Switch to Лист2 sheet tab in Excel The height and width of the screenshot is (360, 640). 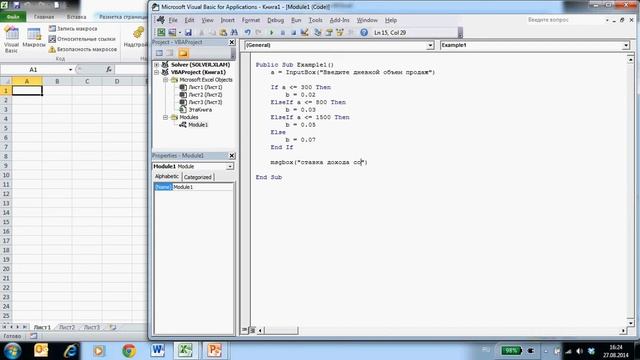[x=67, y=327]
